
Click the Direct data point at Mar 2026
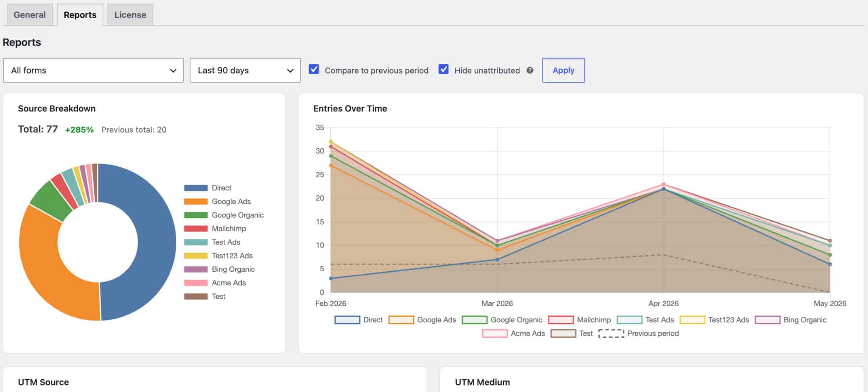point(497,259)
